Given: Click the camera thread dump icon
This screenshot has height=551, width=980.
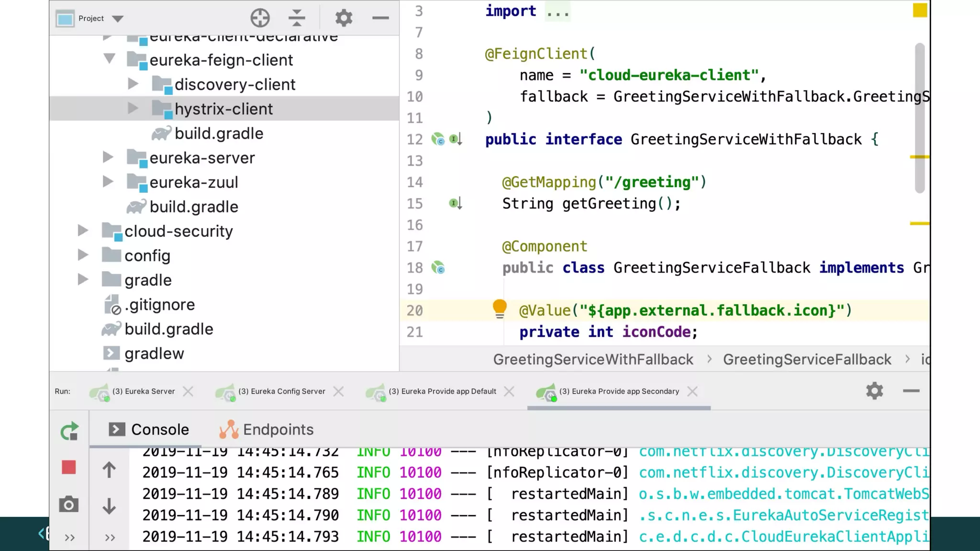Looking at the screenshot, I should [x=68, y=505].
